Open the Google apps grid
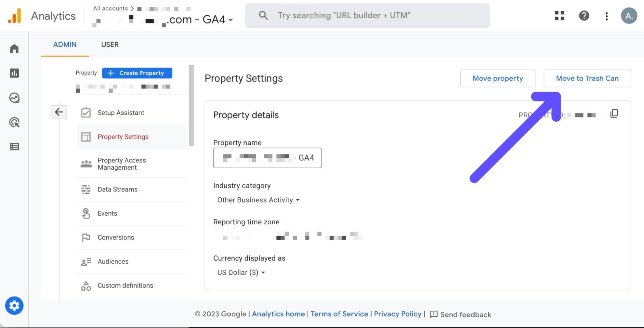644x328 pixels. 559,15
